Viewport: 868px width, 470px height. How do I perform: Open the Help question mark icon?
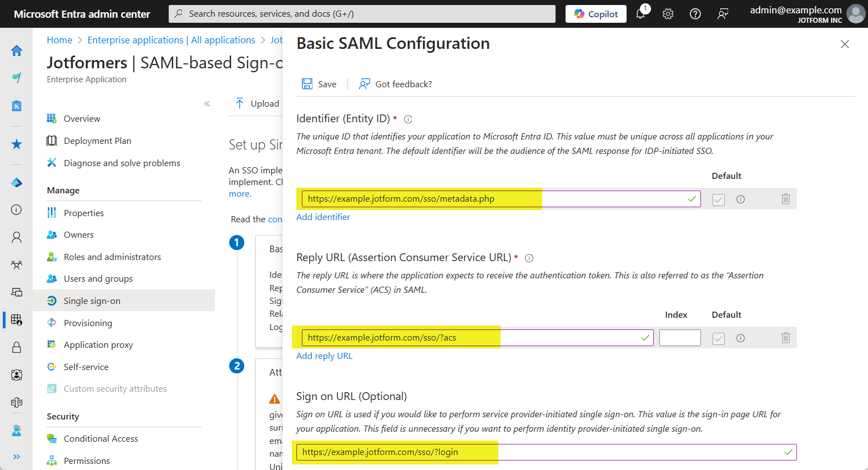click(695, 14)
